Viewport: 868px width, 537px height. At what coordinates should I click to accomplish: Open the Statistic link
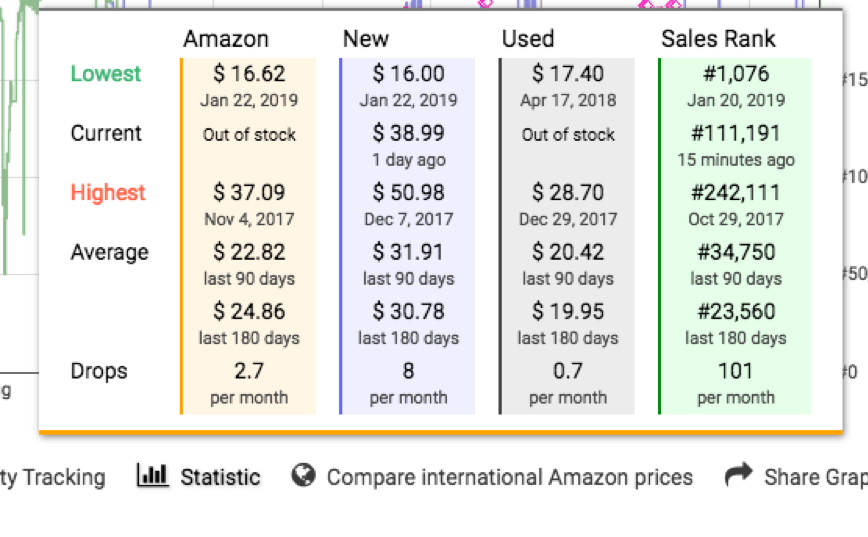[220, 477]
